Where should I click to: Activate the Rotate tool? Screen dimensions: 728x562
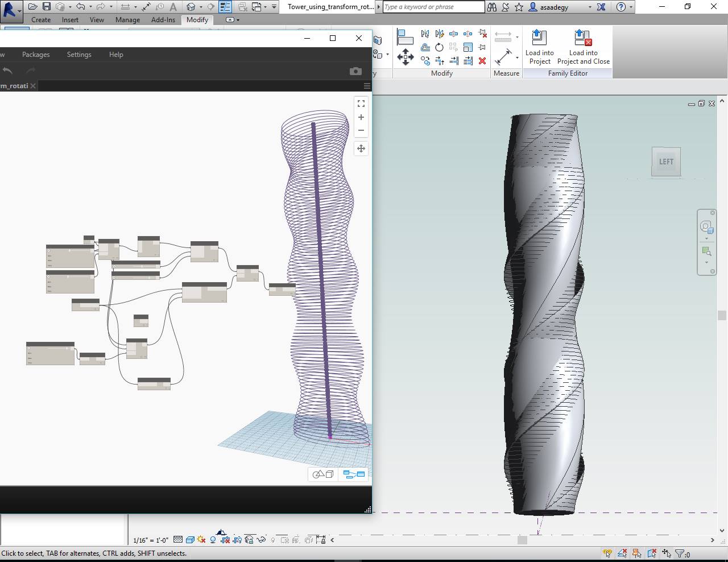click(439, 48)
